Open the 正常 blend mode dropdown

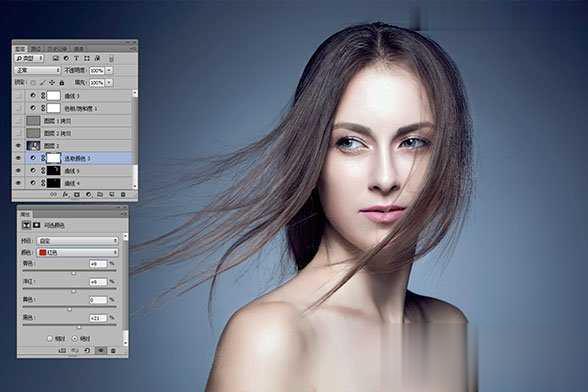[38, 70]
